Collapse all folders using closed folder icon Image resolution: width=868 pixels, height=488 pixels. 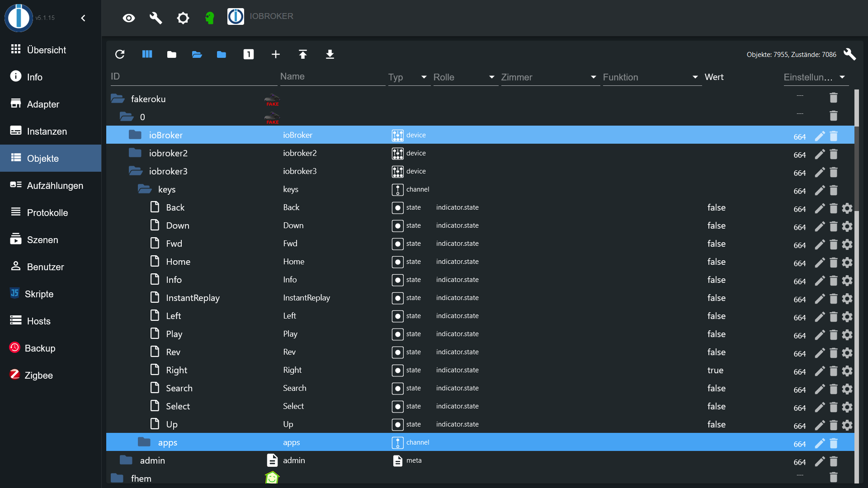(172, 54)
